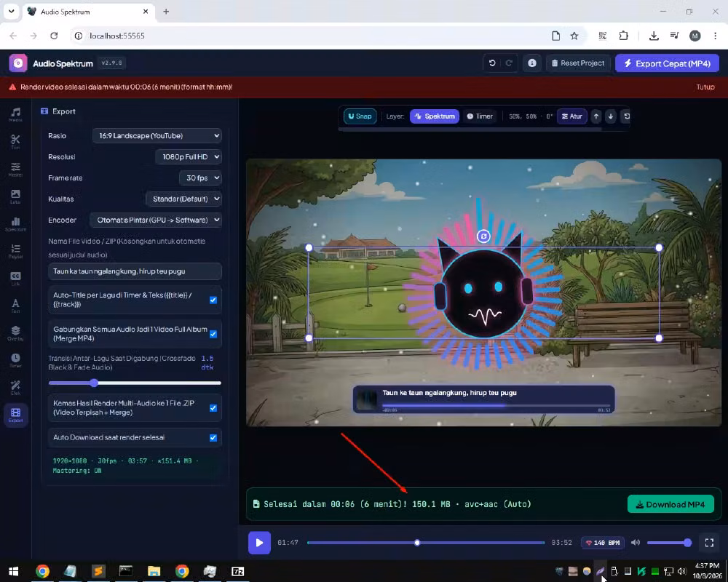Toggle Kemas Hasil Render ZIP checkbox
728x582 pixels.
(213, 408)
